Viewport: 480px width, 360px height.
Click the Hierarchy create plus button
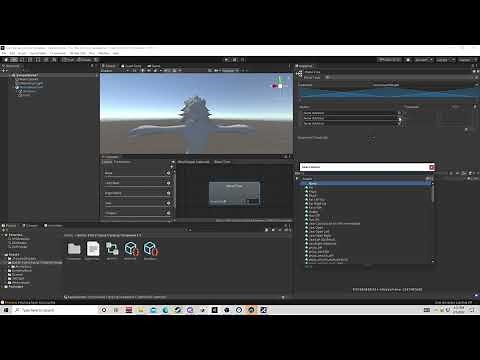tap(4, 70)
